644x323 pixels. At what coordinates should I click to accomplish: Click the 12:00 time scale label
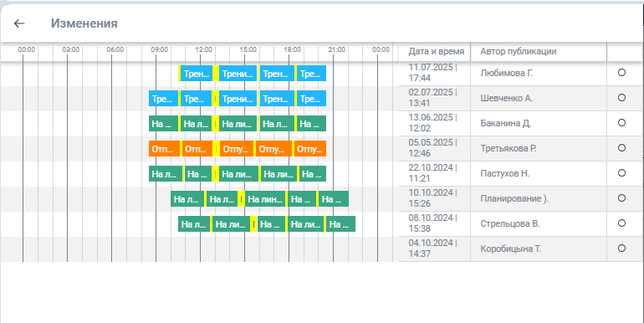(x=204, y=49)
